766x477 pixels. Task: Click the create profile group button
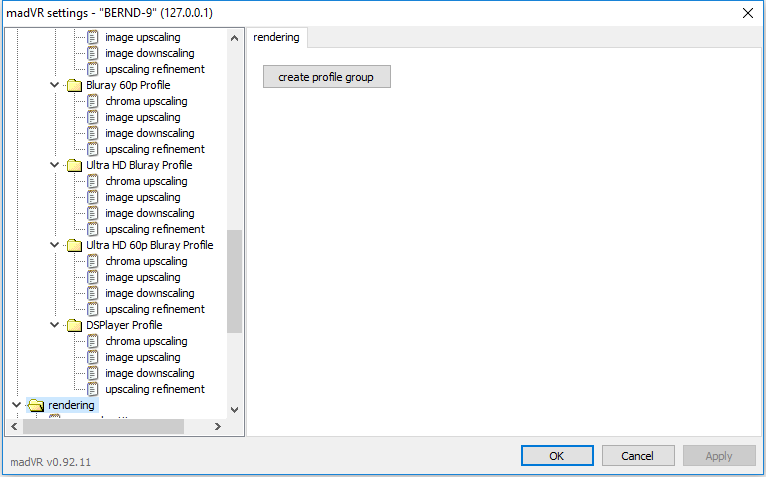pyautogui.click(x=326, y=77)
